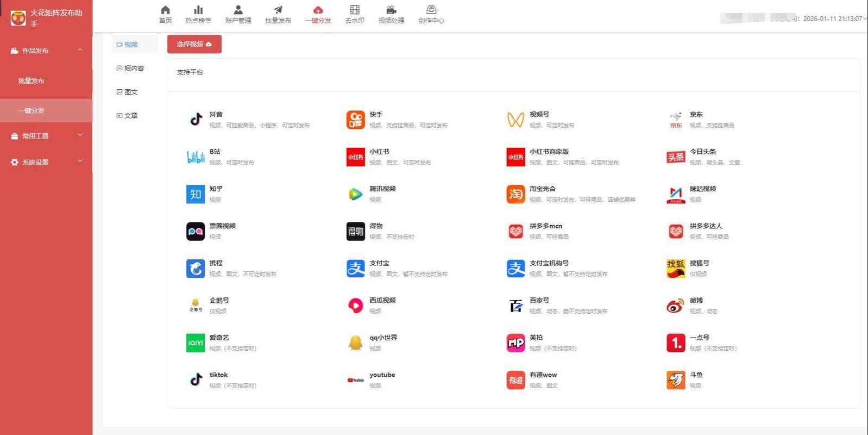The image size is (868, 435).
Task: Click the 支付宝 icon beside 暂不支持定时发布
Action: (356, 269)
